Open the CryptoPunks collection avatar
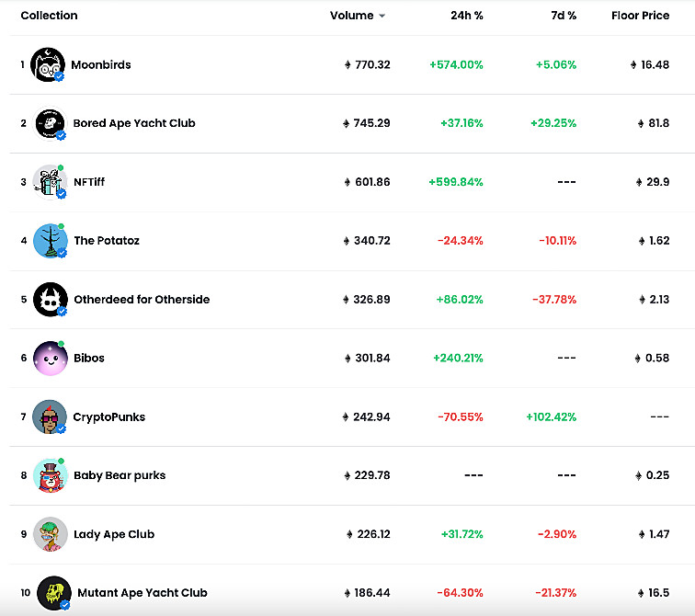Screen dimensions: 695x616 pos(50,417)
